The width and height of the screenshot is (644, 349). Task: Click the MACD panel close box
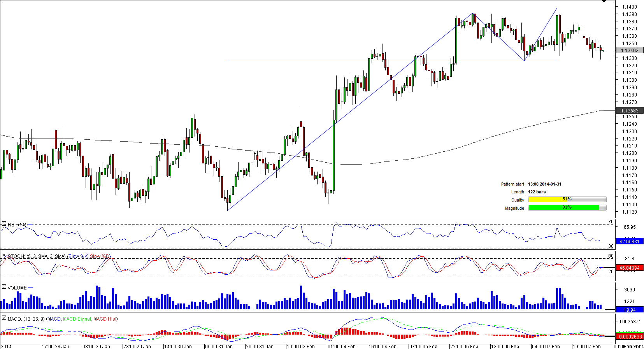4,318
